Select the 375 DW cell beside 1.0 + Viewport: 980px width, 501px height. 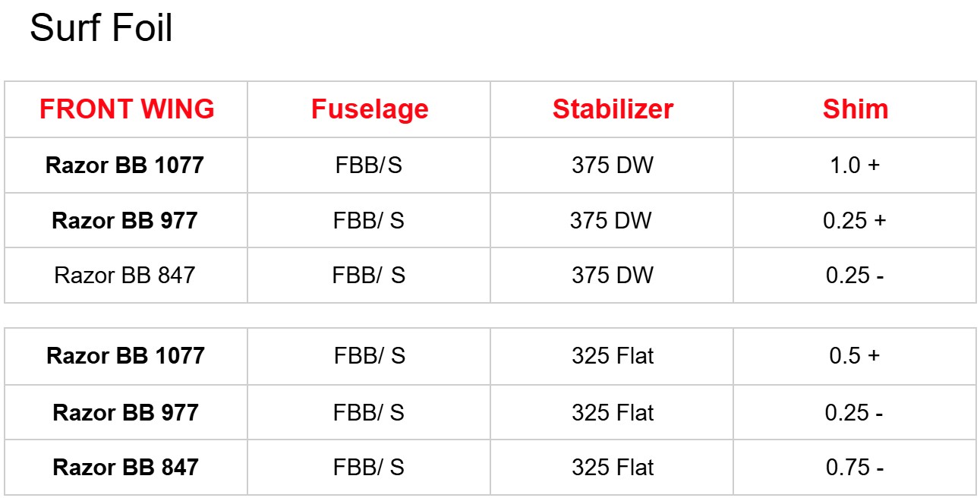pyautogui.click(x=612, y=165)
